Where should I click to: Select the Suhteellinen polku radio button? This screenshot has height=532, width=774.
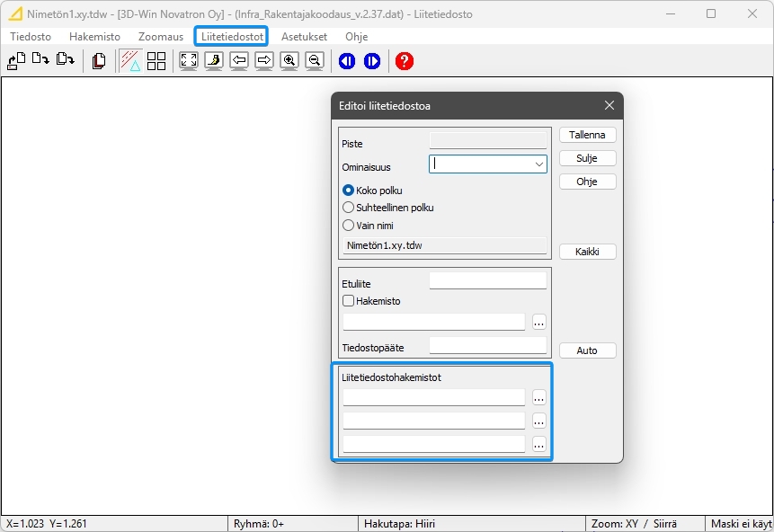click(348, 208)
